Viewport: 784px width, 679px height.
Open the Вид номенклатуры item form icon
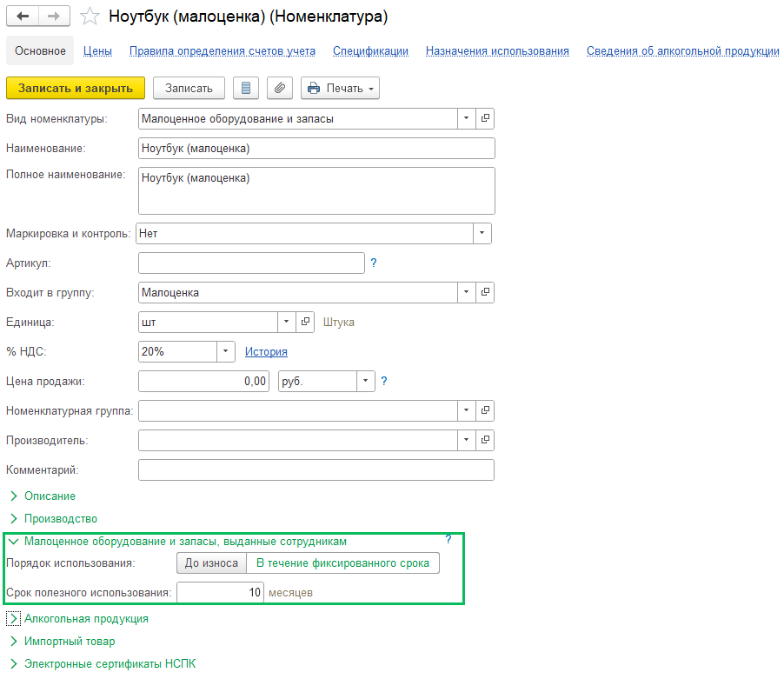(485, 118)
